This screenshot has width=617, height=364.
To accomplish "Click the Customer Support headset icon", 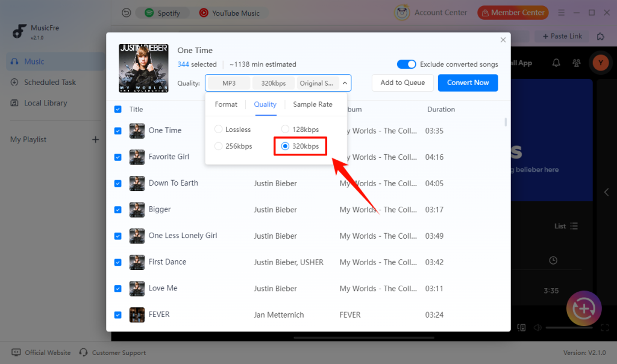I will click(x=83, y=352).
